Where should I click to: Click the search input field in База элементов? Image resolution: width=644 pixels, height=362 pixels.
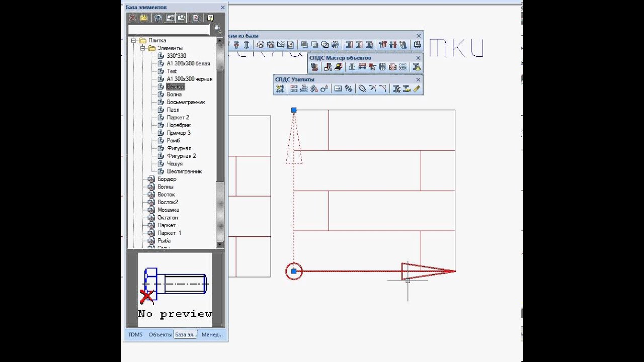(x=169, y=30)
